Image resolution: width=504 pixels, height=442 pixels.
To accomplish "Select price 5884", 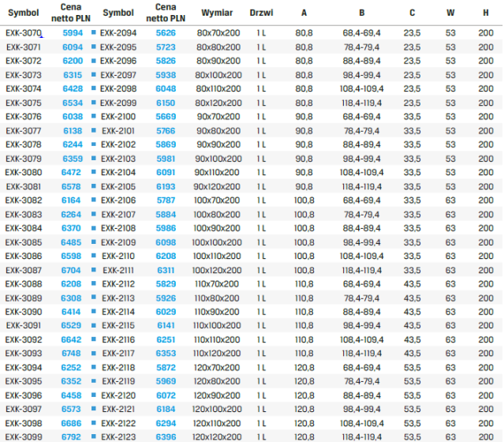I will click(166, 215).
